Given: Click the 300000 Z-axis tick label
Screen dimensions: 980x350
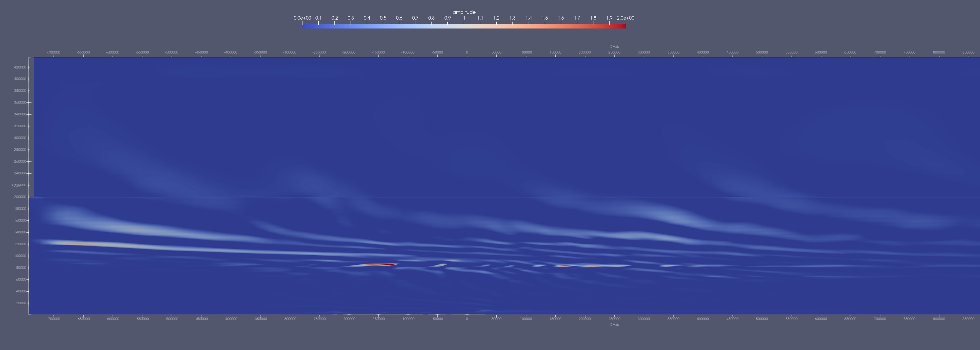Looking at the screenshot, I should point(20,138).
